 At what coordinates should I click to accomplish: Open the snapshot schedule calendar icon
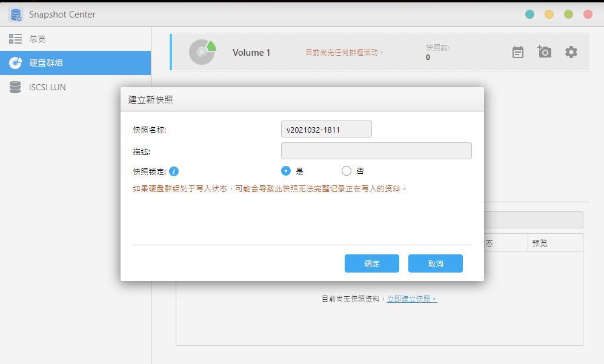[x=517, y=51]
